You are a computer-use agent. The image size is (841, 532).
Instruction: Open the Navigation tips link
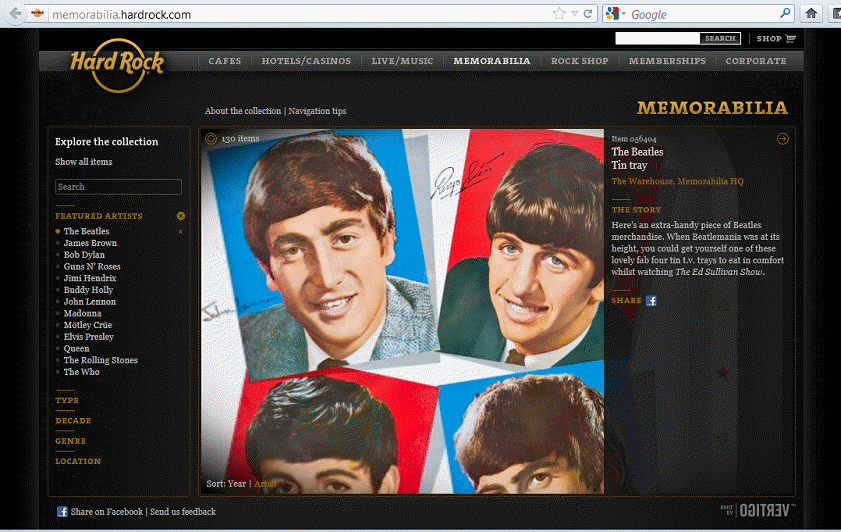tap(318, 111)
